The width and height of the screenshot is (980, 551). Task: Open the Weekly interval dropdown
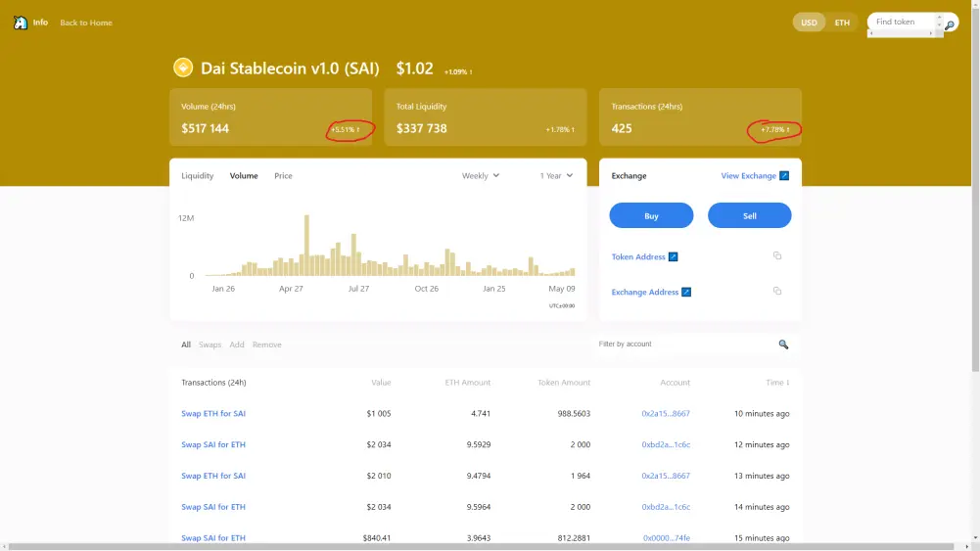481,175
